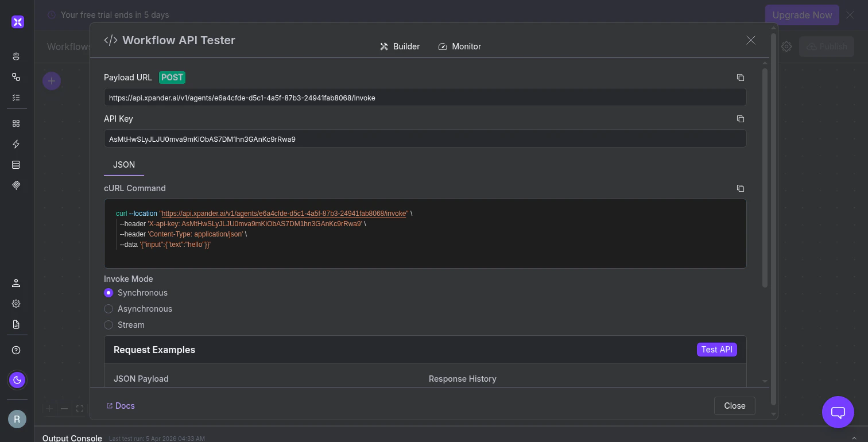Select the lightning triggers icon
The width and height of the screenshot is (868, 442).
tap(16, 144)
